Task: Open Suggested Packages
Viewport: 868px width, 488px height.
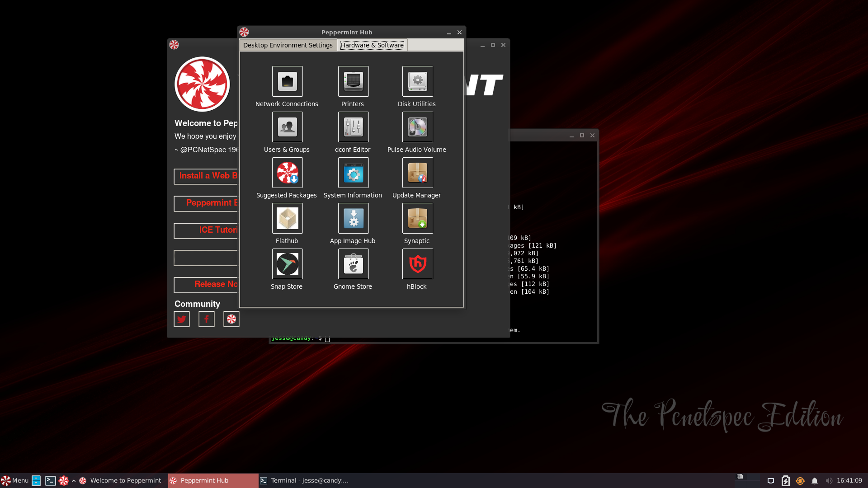Action: [x=287, y=173]
